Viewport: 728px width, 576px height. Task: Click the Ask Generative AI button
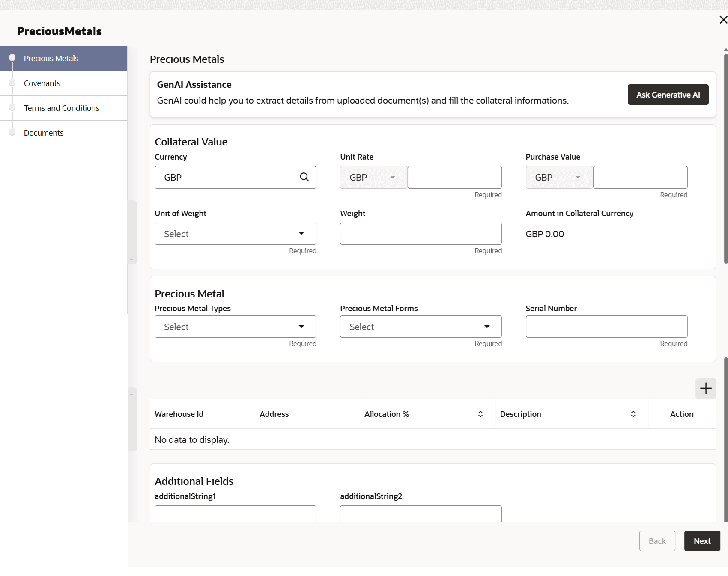coord(668,95)
